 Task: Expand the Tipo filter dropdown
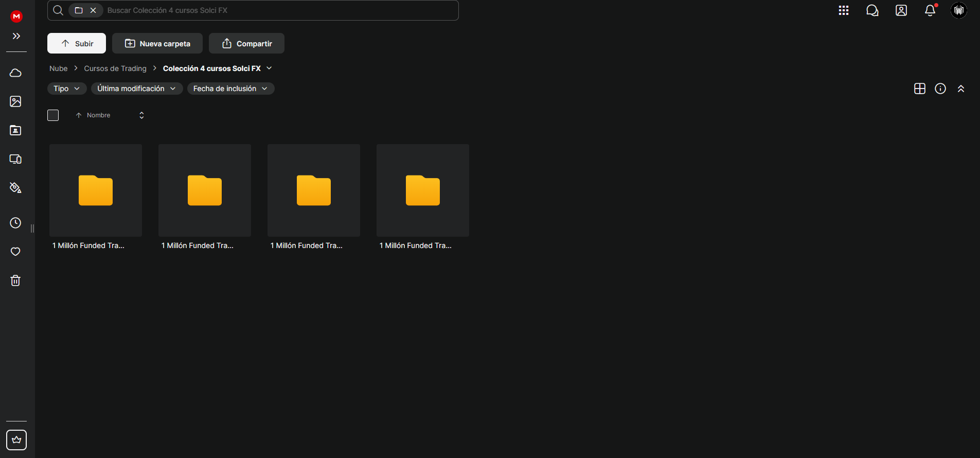tap(67, 89)
